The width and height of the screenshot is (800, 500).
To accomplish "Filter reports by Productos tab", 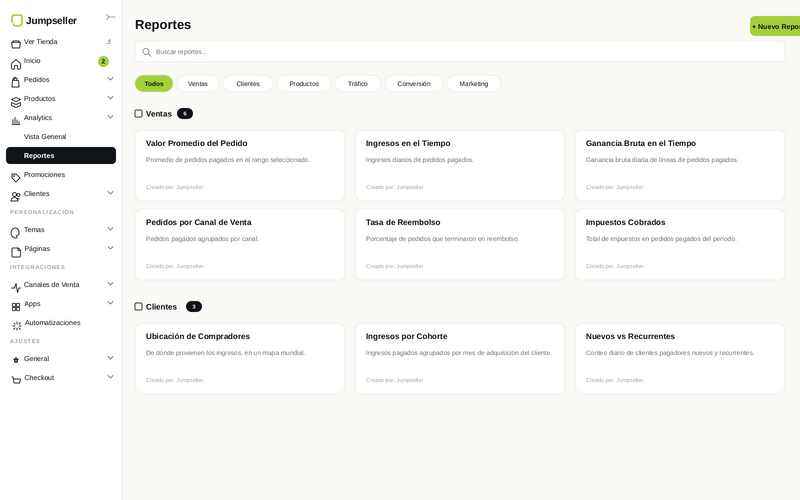I will click(304, 84).
